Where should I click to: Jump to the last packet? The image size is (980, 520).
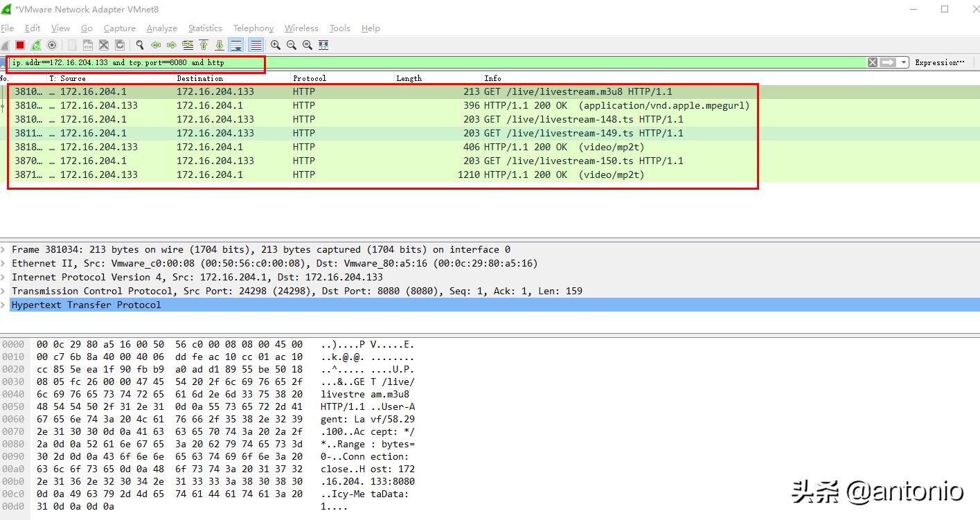pyautogui.click(x=220, y=45)
